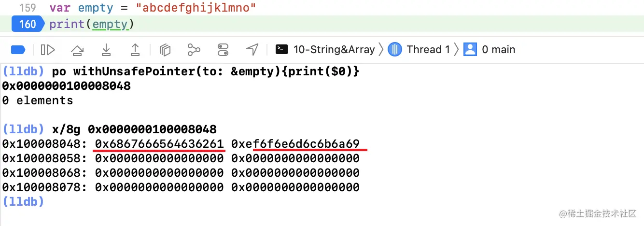Open the 0 main stack frame menu

click(x=498, y=50)
